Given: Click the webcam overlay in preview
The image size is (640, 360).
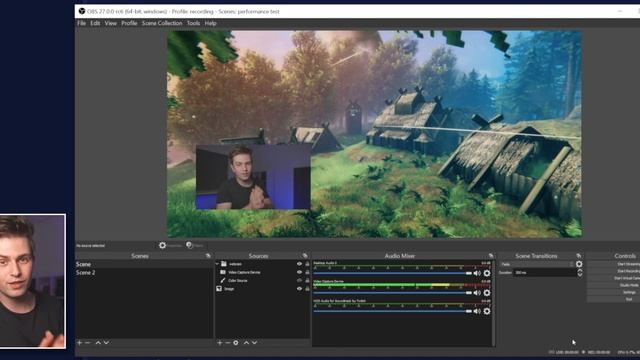Looking at the screenshot, I should pyautogui.click(x=253, y=177).
